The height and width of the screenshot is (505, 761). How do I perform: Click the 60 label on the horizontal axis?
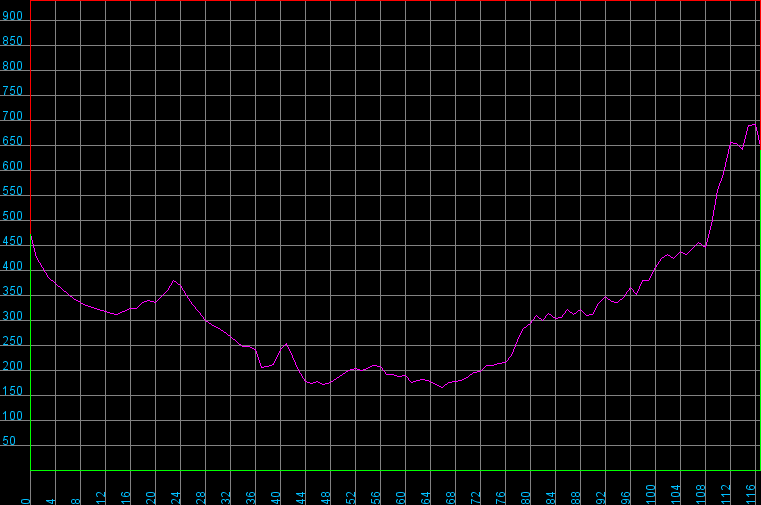click(x=401, y=498)
